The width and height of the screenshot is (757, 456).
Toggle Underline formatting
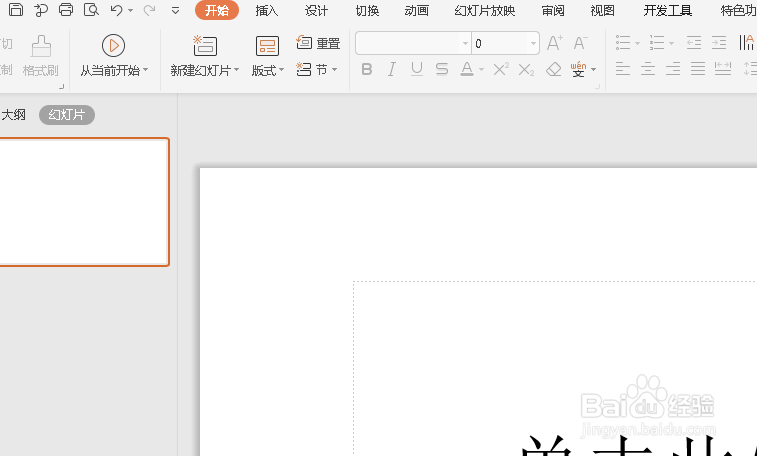point(417,70)
